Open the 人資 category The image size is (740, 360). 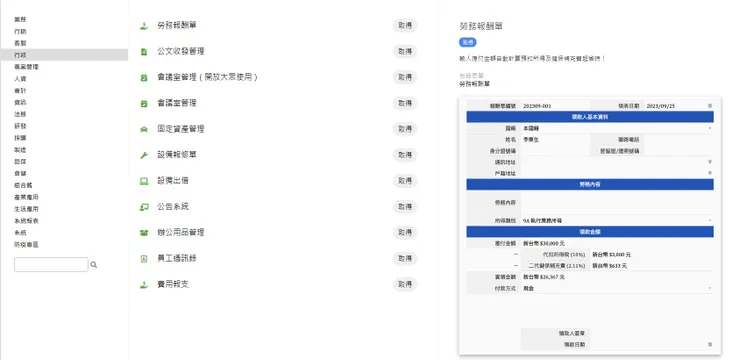click(x=20, y=79)
